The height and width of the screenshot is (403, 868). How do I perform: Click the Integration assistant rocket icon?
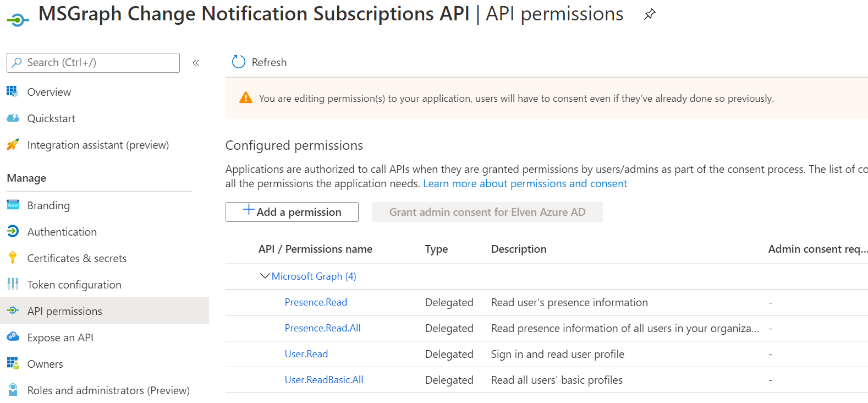(13, 144)
